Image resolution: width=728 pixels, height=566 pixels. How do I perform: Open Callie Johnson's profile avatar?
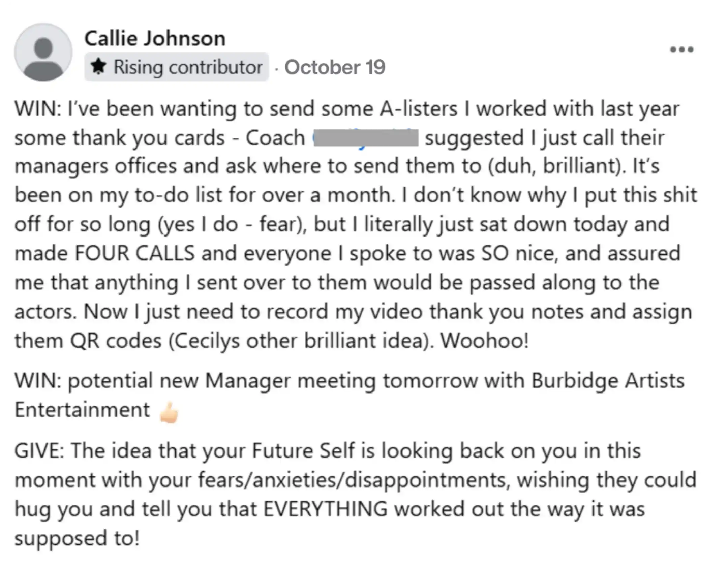tap(43, 52)
